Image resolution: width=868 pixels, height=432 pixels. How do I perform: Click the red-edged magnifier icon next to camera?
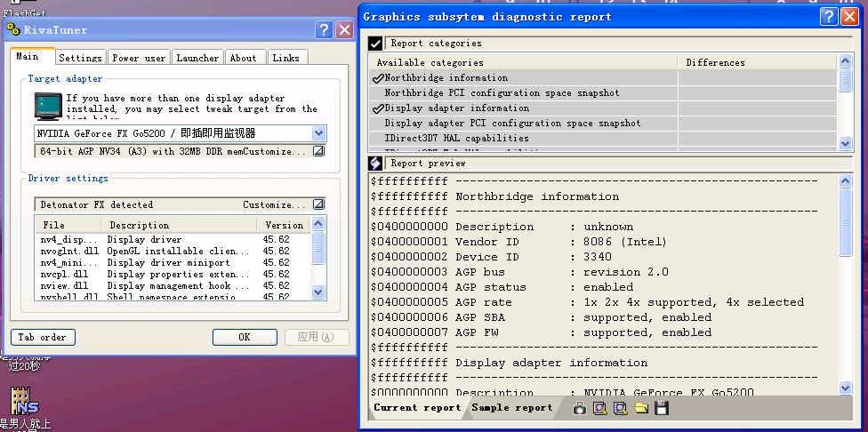(600, 408)
